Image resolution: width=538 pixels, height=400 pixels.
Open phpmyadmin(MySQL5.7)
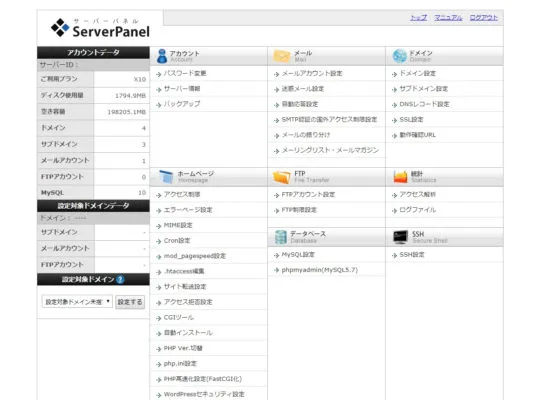click(319, 270)
